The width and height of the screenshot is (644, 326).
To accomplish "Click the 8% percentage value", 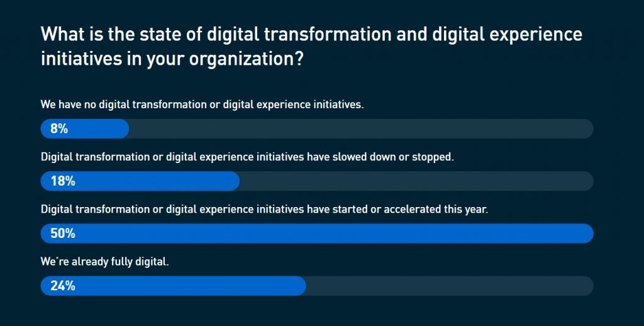I will [x=59, y=129].
